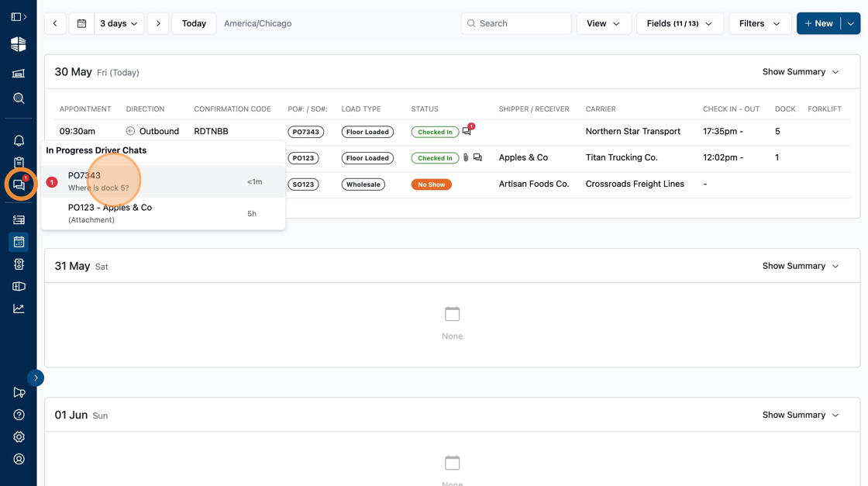Open the layout panels sidebar icon
Viewport: 868px width, 486px height.
pos(19,286)
